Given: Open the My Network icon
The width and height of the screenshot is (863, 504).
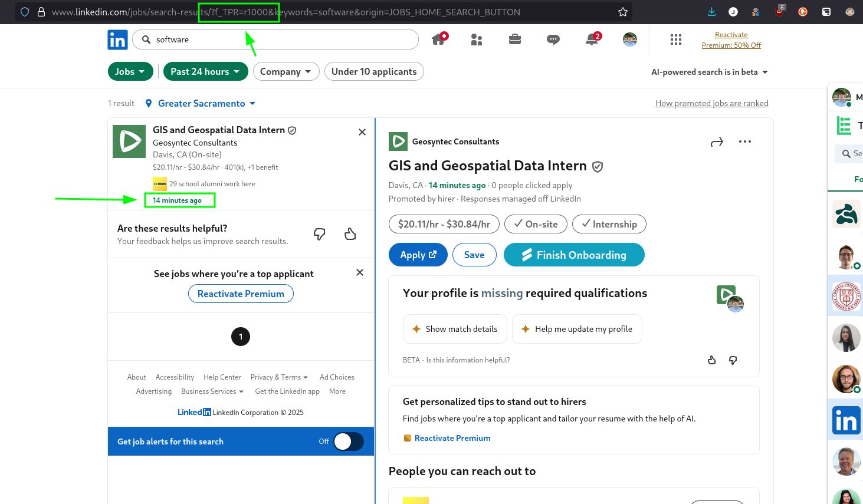Looking at the screenshot, I should [477, 39].
